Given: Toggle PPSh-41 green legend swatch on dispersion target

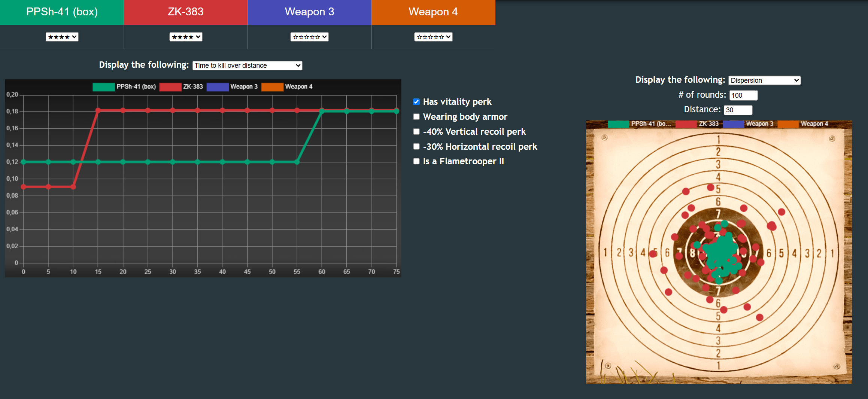Looking at the screenshot, I should (618, 124).
